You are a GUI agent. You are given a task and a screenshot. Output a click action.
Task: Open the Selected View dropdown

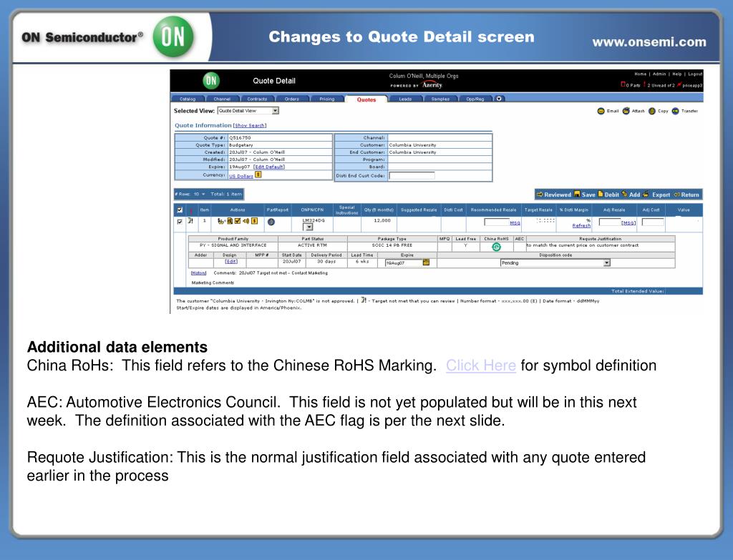point(248,111)
